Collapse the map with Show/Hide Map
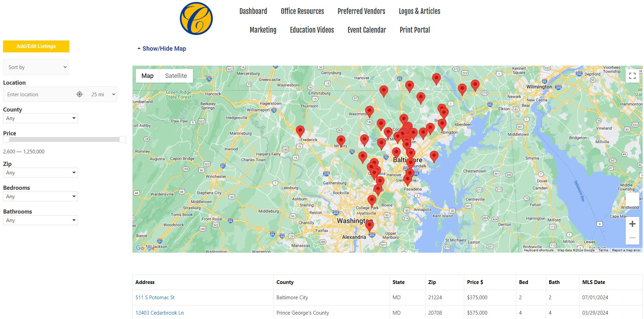This screenshot has width=644, height=319. point(162,49)
